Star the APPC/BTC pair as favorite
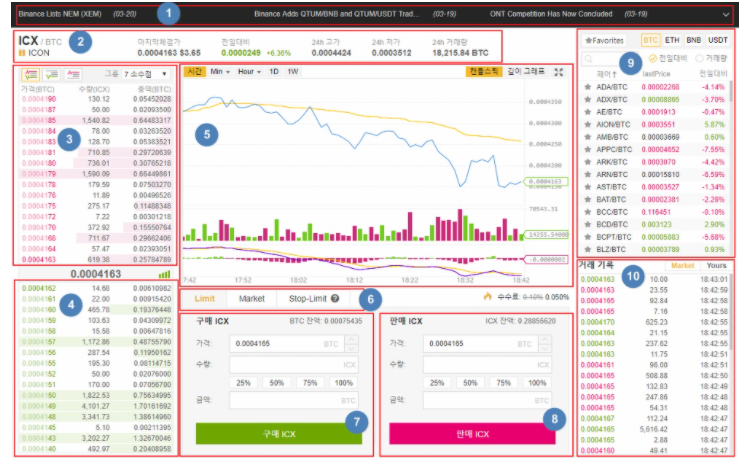The height and width of the screenshot is (461, 739). point(588,149)
